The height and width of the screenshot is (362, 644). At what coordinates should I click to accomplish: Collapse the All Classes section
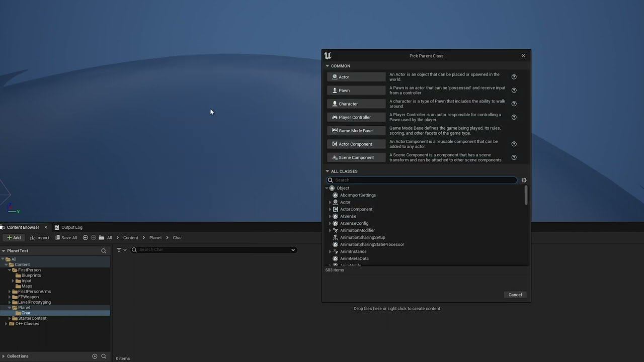pyautogui.click(x=328, y=171)
